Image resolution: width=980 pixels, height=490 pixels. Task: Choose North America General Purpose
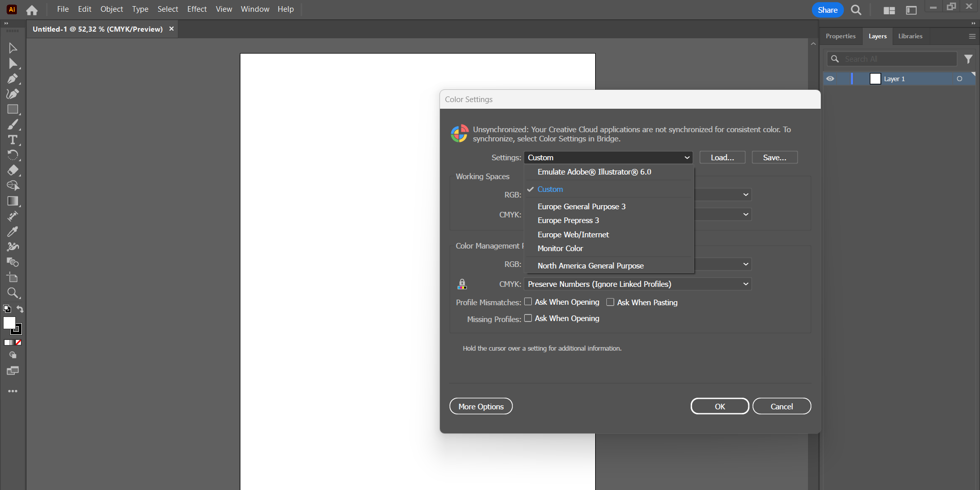coord(609,266)
